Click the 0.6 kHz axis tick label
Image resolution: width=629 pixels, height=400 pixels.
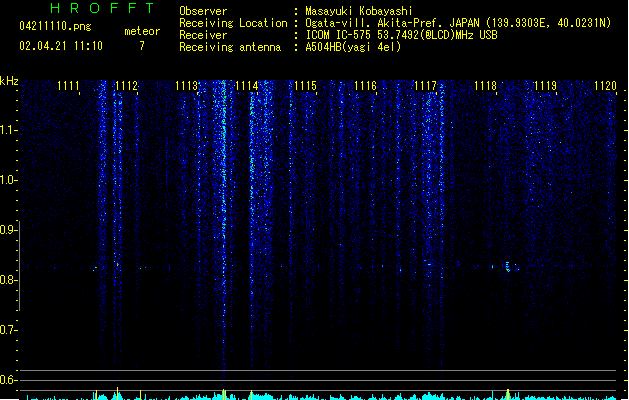coord(8,380)
